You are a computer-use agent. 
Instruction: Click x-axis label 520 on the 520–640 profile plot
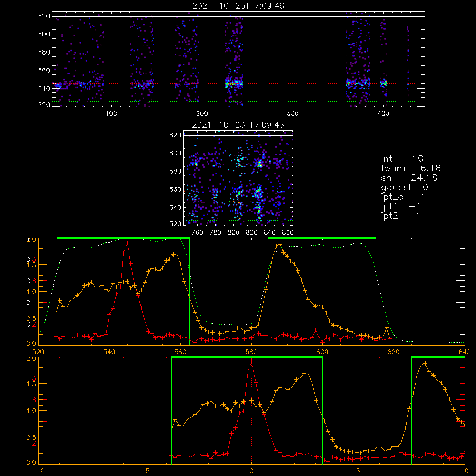38,352
